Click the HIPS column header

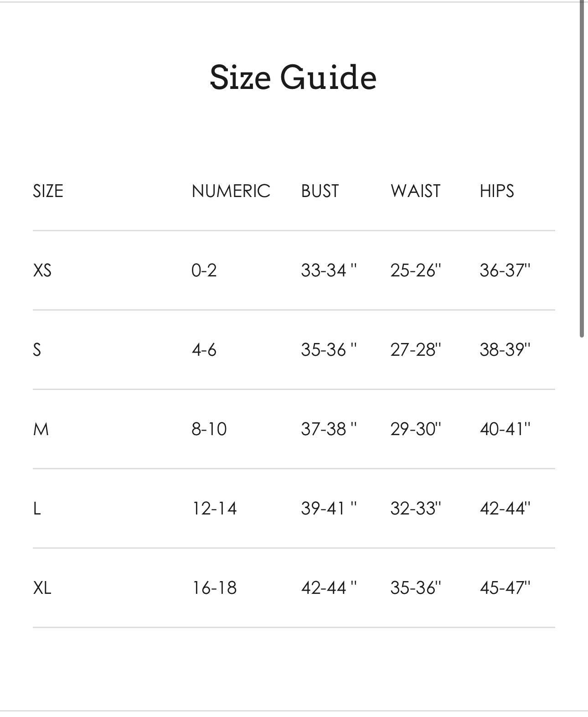[497, 191]
